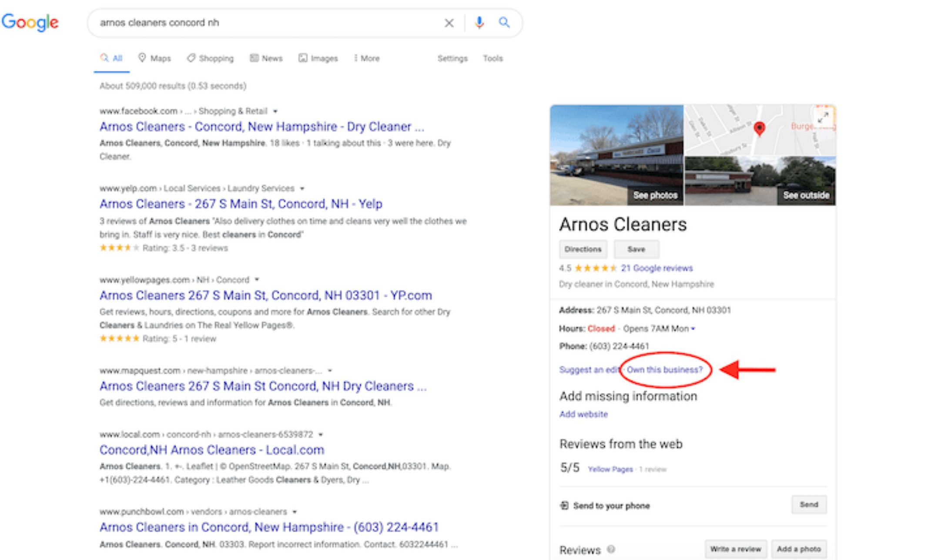Click the Directions button
This screenshot has height=560, width=948.
pyautogui.click(x=583, y=249)
